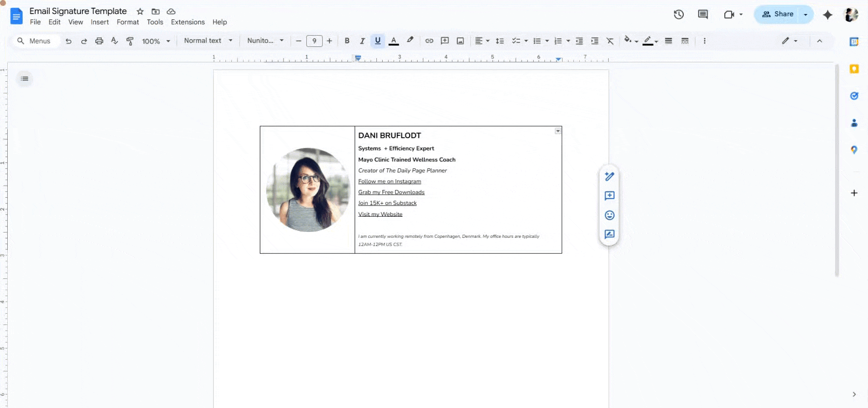Follow the Instagram link

coord(389,181)
